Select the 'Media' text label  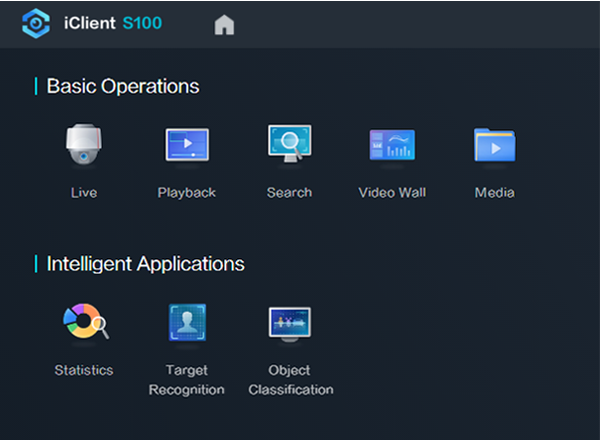tap(494, 193)
